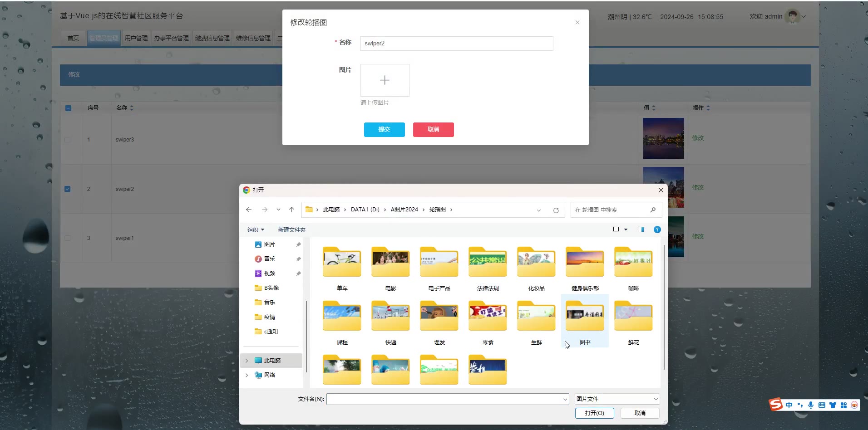This screenshot has width=868, height=430.
Task: Change the view layout icon
Action: [x=616, y=230]
